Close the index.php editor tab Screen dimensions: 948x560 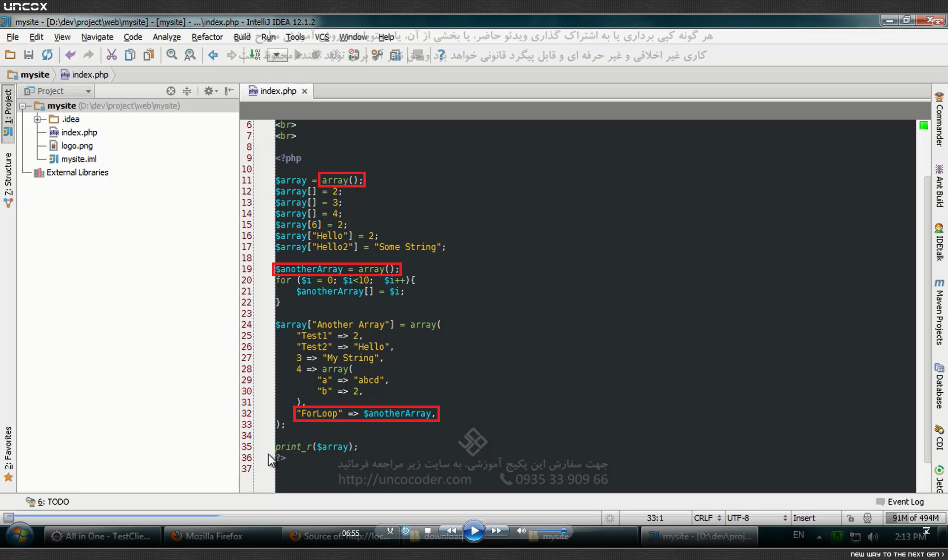click(305, 91)
